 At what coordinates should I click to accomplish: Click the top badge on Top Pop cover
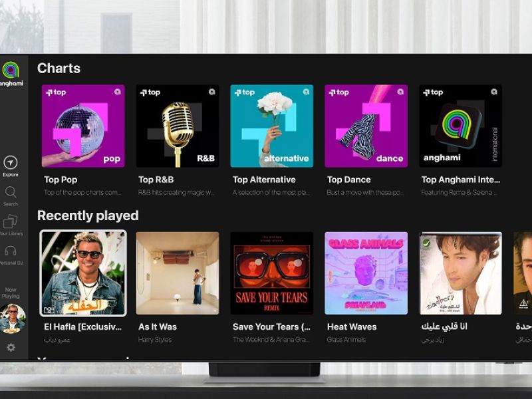56,92
